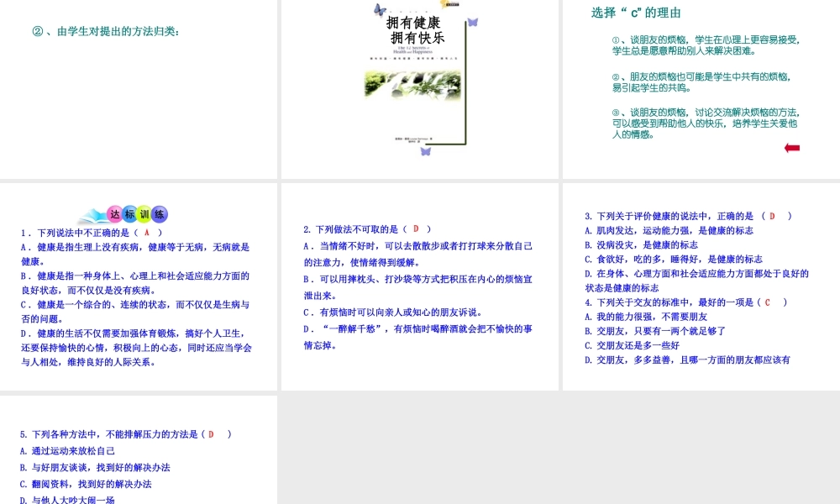Select question 2 text 下列做法不可取的是
This screenshot has height=504, width=840.
tap(368, 229)
